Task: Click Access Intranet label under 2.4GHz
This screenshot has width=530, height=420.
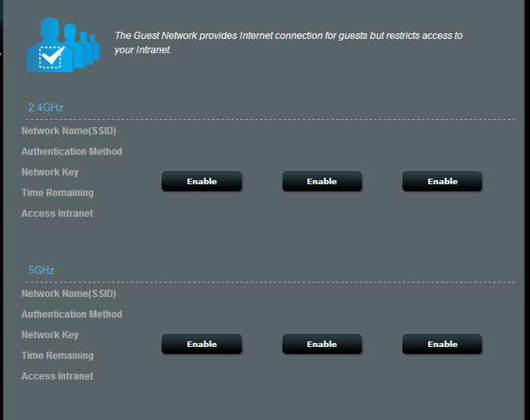Action: [x=57, y=214]
